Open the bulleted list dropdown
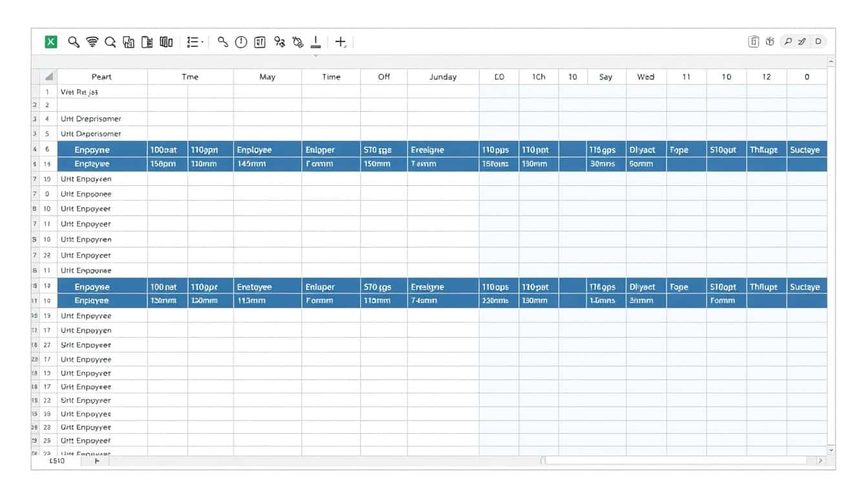The width and height of the screenshot is (868, 496). [195, 42]
